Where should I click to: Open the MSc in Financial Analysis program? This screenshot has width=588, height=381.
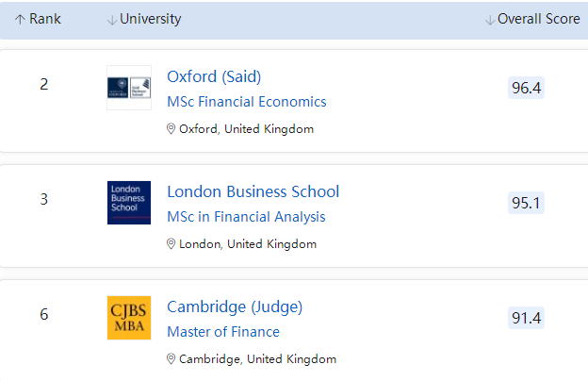click(x=246, y=217)
